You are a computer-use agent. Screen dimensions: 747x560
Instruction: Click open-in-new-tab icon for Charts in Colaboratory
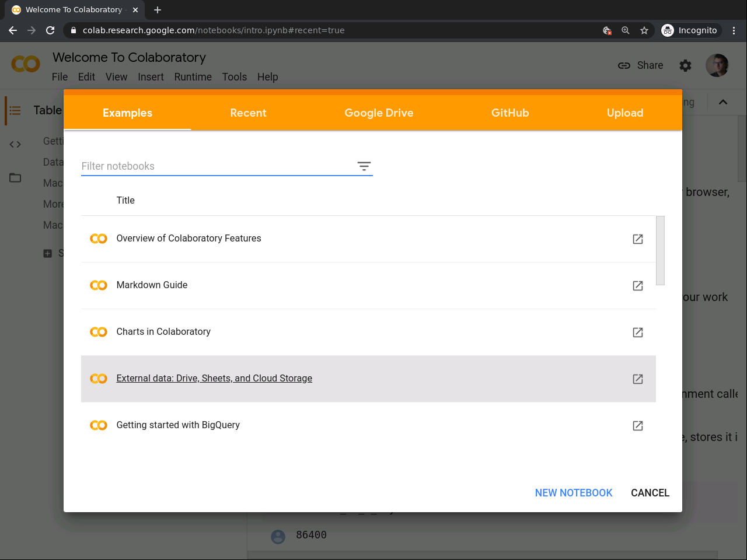638,332
